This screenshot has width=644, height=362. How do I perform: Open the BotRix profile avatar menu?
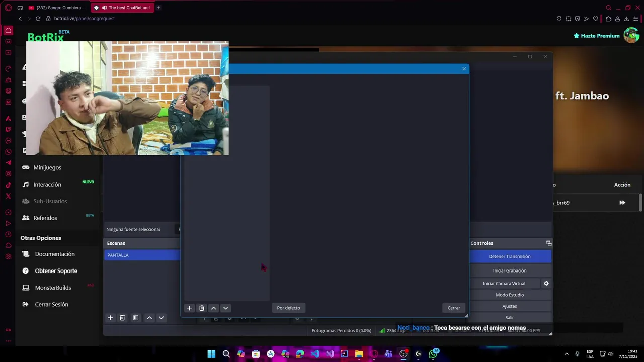(631, 35)
